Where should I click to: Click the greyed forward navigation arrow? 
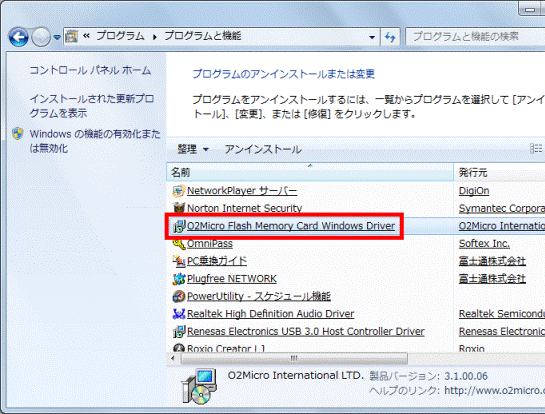tap(41, 36)
